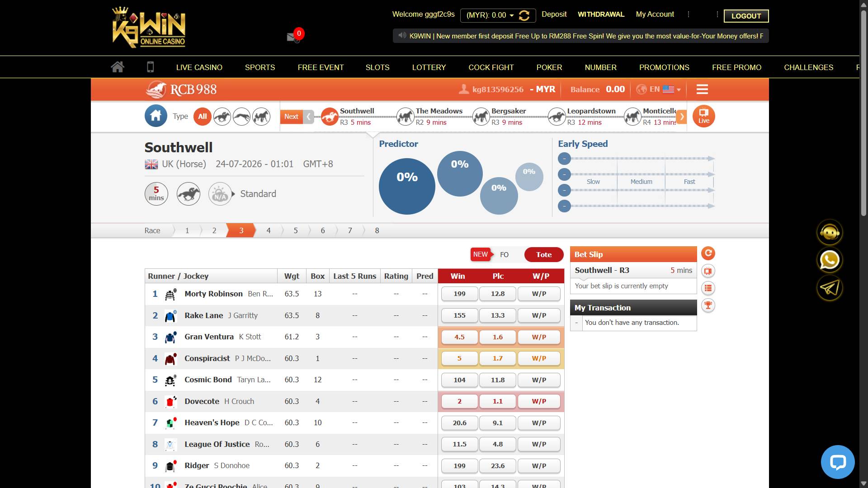Click the Next races button
The height and width of the screenshot is (488, 868).
tap(291, 117)
